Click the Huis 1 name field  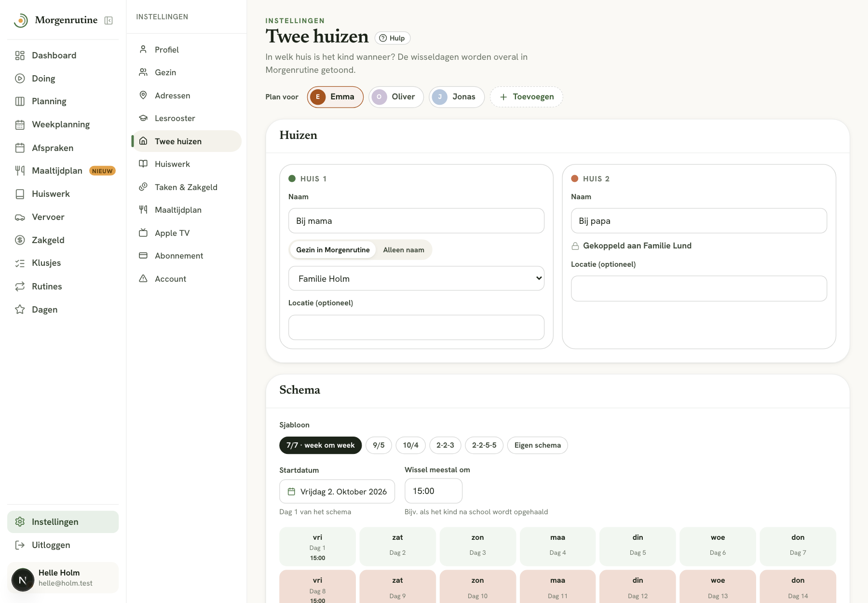click(416, 220)
